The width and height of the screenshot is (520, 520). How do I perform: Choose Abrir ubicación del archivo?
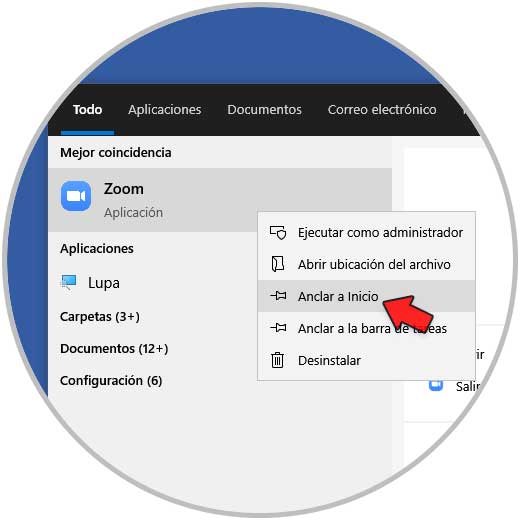[x=366, y=264]
